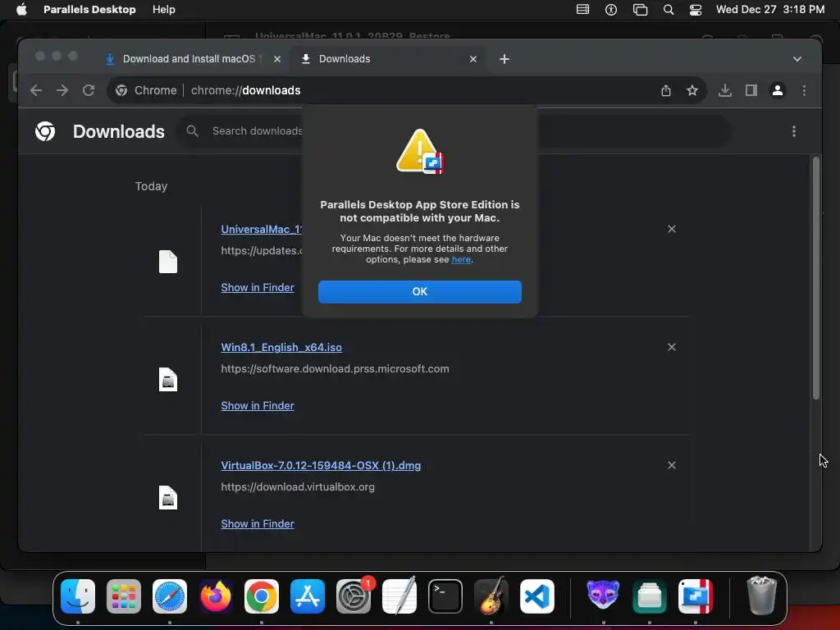Open Parallels Desktop from the Dock
The image size is (840, 630).
pos(696,596)
